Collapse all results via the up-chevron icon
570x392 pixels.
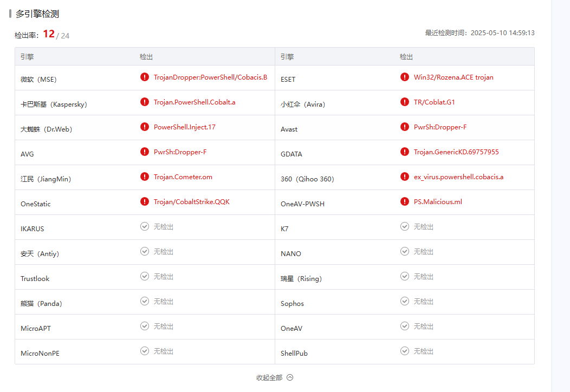[x=290, y=377]
